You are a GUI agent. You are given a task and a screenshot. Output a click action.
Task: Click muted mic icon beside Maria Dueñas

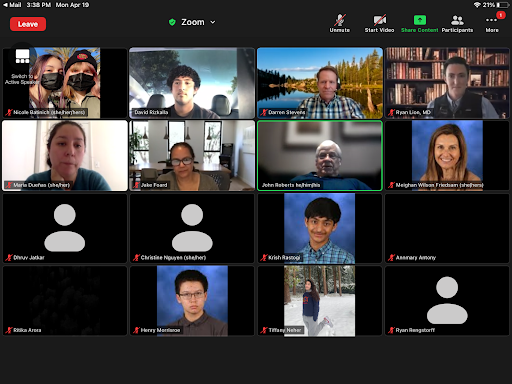(x=9, y=185)
